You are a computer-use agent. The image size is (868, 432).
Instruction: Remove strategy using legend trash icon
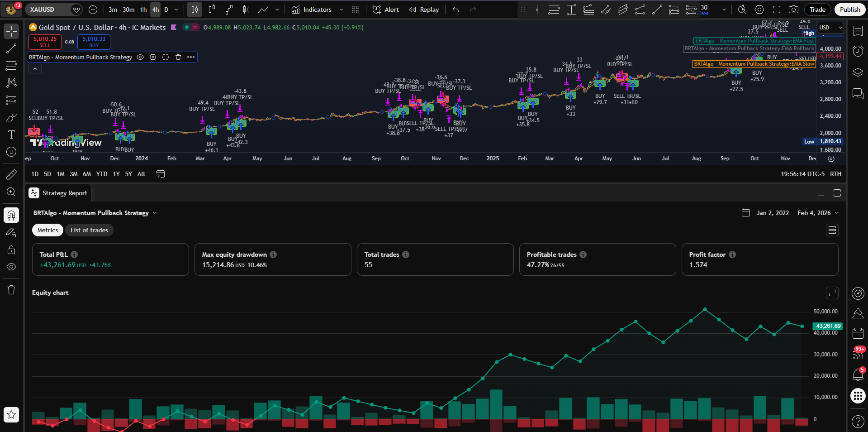click(178, 57)
